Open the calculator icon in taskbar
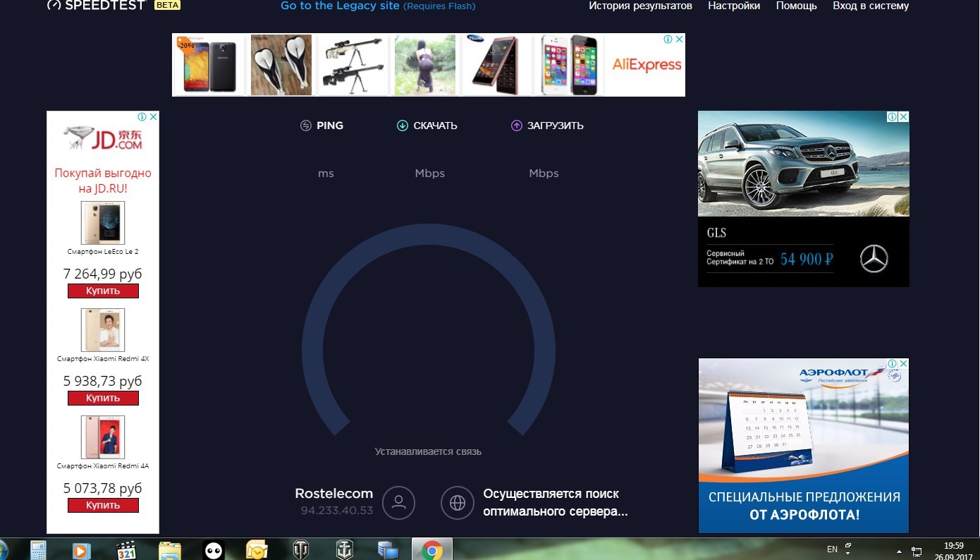This screenshot has height=560, width=980. [x=38, y=549]
